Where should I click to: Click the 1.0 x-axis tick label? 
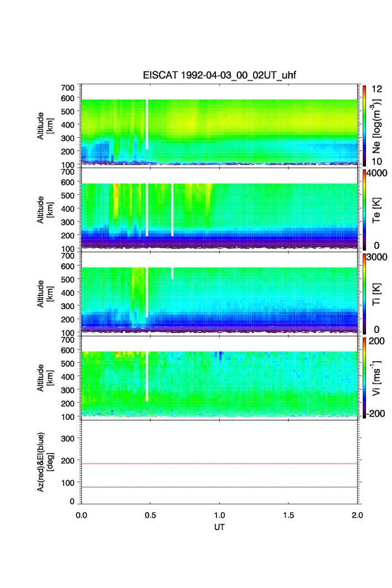pyautogui.click(x=219, y=515)
